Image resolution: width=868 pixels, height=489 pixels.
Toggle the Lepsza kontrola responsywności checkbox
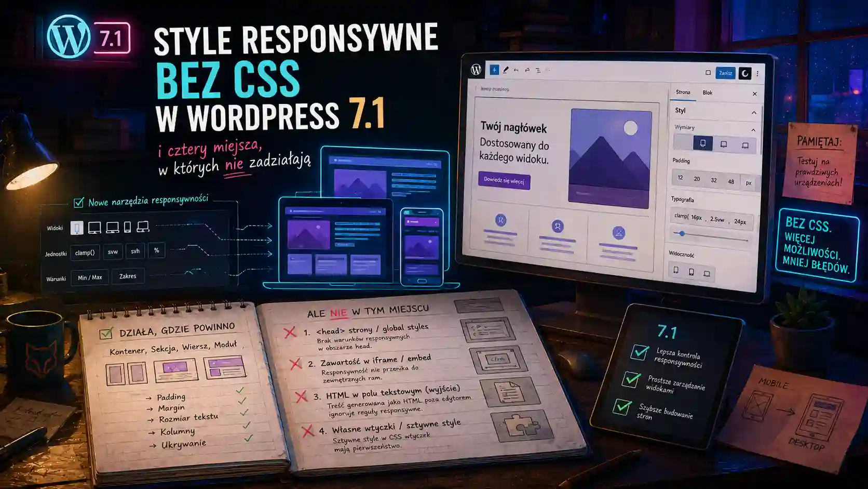(640, 352)
